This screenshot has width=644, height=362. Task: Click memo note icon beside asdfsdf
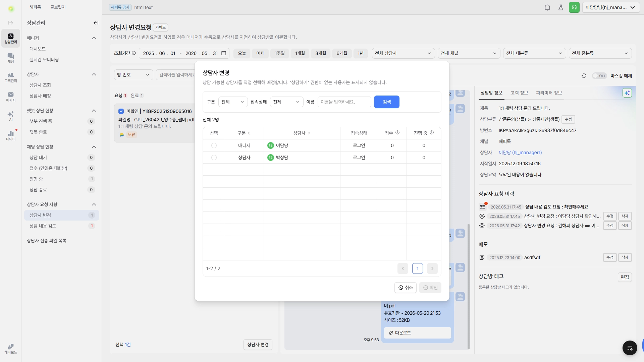(x=482, y=257)
